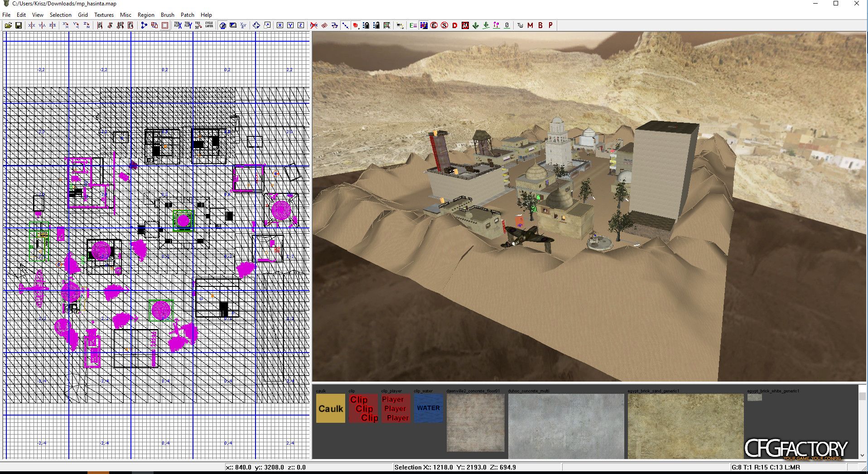This screenshot has height=474, width=868.
Task: Click the red B toolbar button
Action: [x=540, y=25]
